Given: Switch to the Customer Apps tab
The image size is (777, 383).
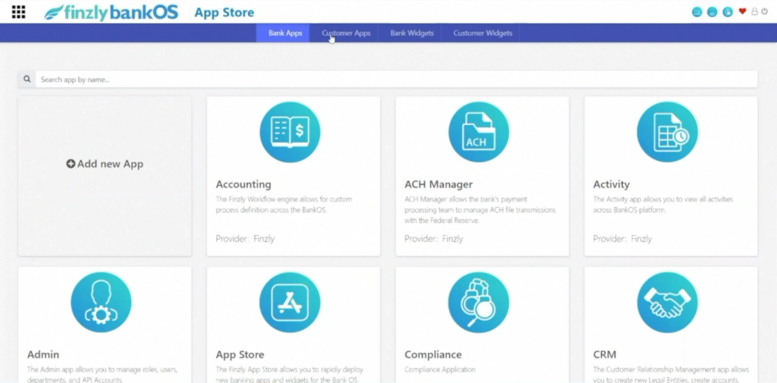Looking at the screenshot, I should (x=346, y=33).
